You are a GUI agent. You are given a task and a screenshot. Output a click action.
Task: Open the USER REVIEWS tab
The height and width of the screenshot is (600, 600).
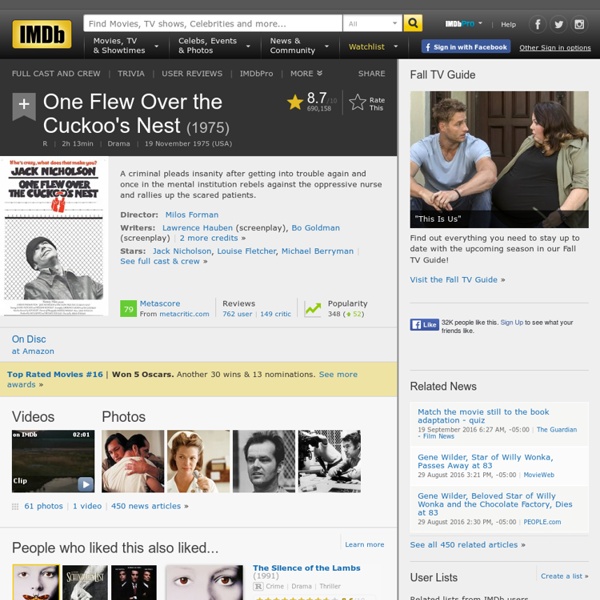pyautogui.click(x=192, y=73)
